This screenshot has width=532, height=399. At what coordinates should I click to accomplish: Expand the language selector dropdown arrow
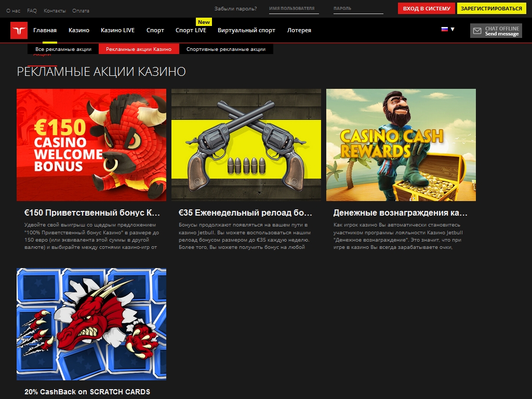(x=453, y=30)
